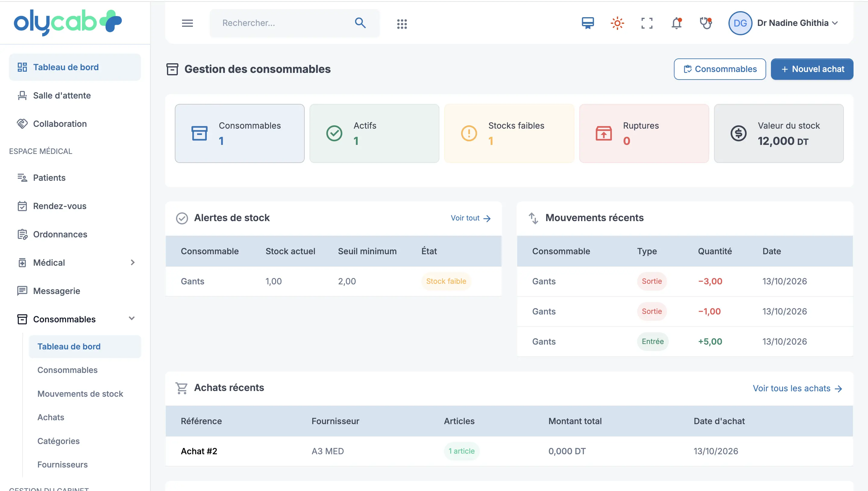Click the Achat #2 reference
868x491 pixels.
[199, 451]
